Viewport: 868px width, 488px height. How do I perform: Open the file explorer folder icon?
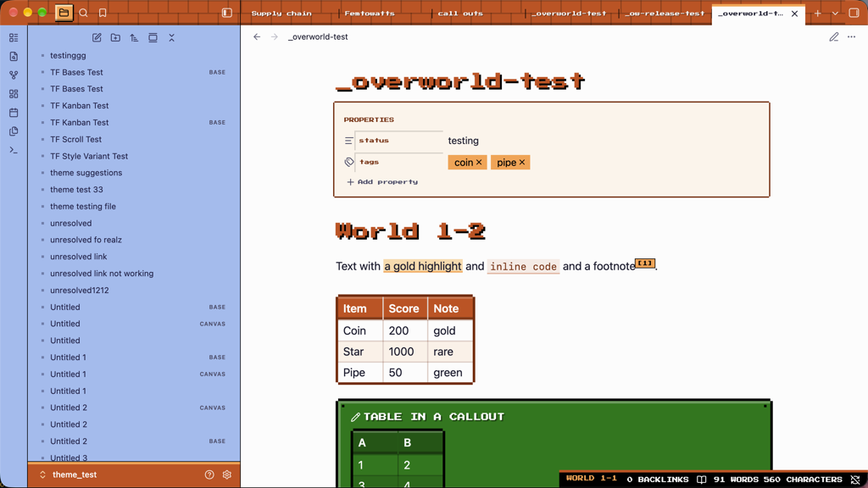[64, 13]
